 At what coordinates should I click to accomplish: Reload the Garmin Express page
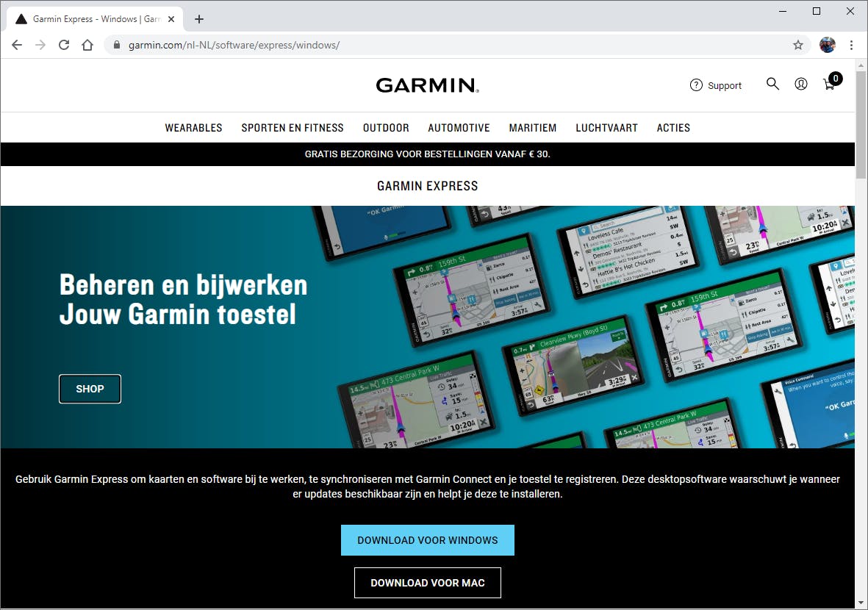click(x=64, y=45)
